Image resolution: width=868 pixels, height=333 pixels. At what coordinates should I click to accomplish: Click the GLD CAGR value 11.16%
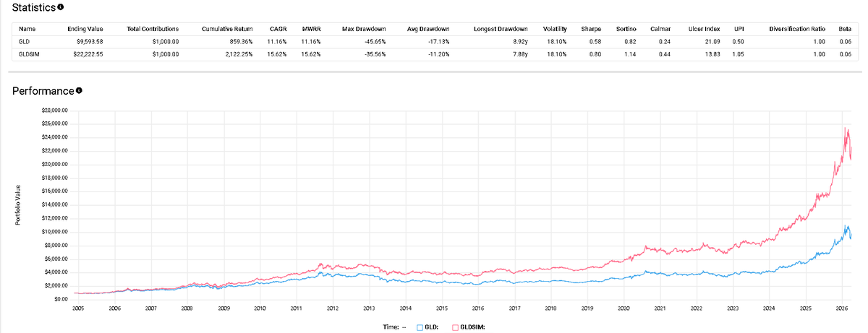point(278,43)
